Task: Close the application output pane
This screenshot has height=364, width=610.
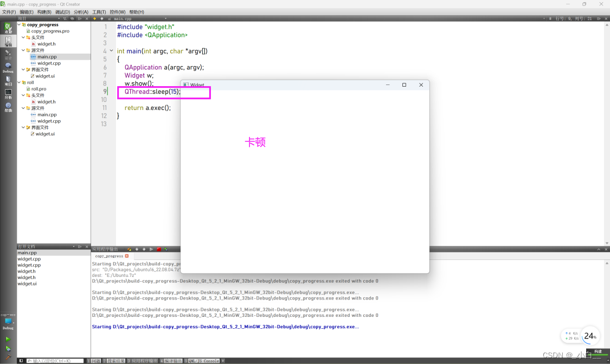Action: click(606, 249)
